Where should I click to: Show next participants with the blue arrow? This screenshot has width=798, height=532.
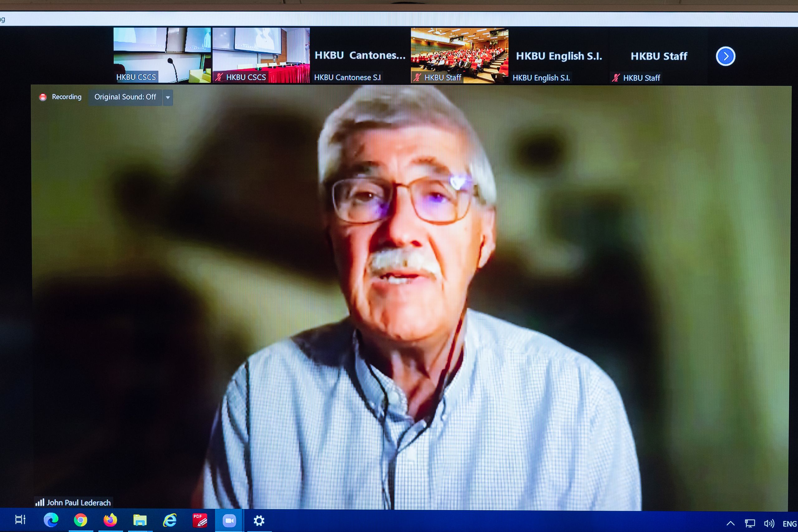pyautogui.click(x=725, y=56)
